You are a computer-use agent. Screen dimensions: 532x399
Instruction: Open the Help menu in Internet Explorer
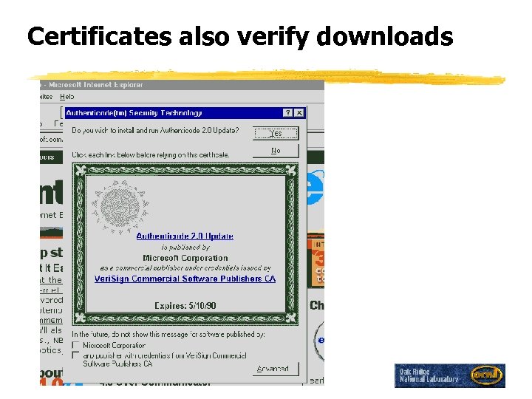pyautogui.click(x=66, y=97)
